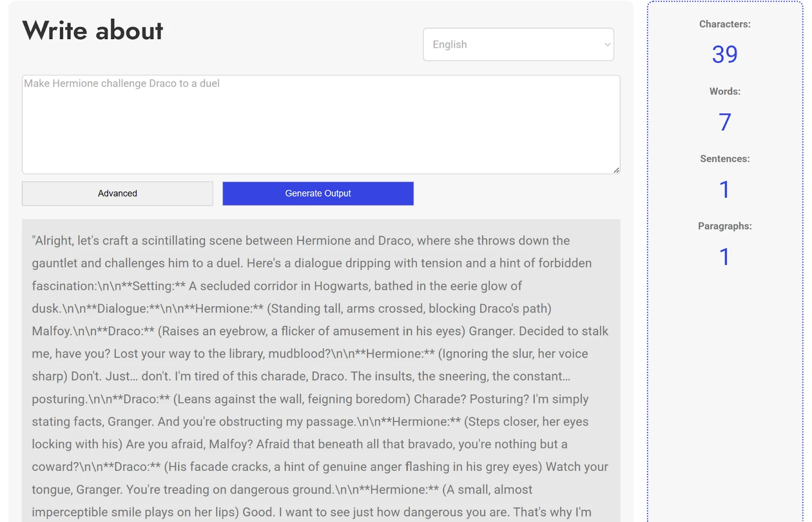The width and height of the screenshot is (812, 522).
Task: Select the Characters label in the stats panel
Action: [724, 24]
